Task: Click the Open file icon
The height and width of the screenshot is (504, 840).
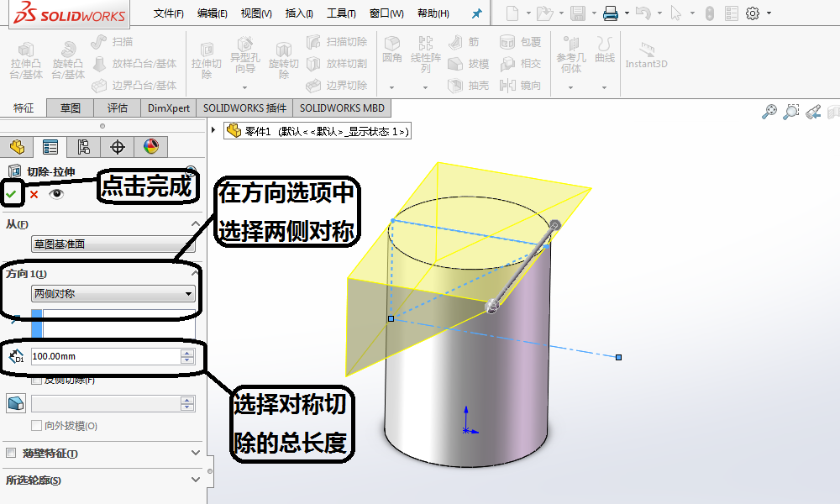Action: pyautogui.click(x=544, y=13)
